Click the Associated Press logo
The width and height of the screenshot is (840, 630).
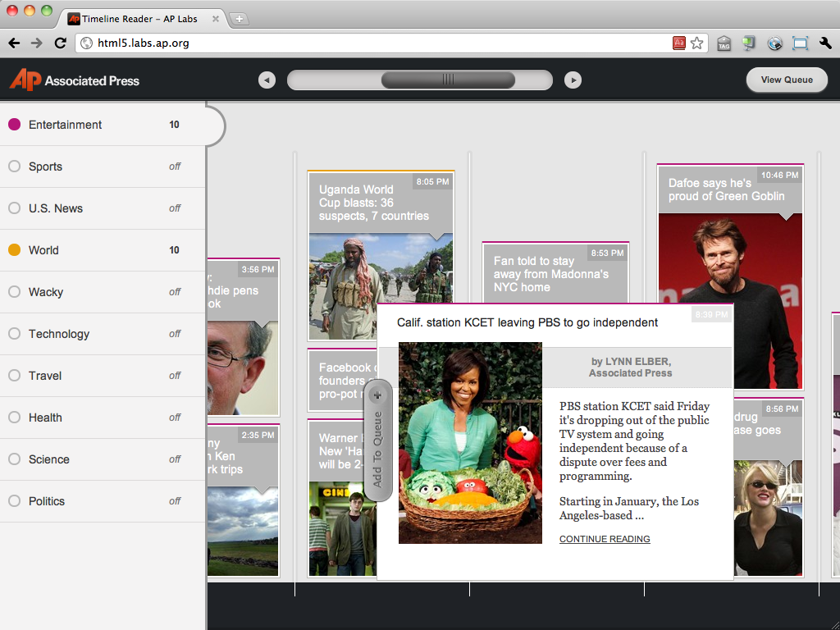(75, 80)
